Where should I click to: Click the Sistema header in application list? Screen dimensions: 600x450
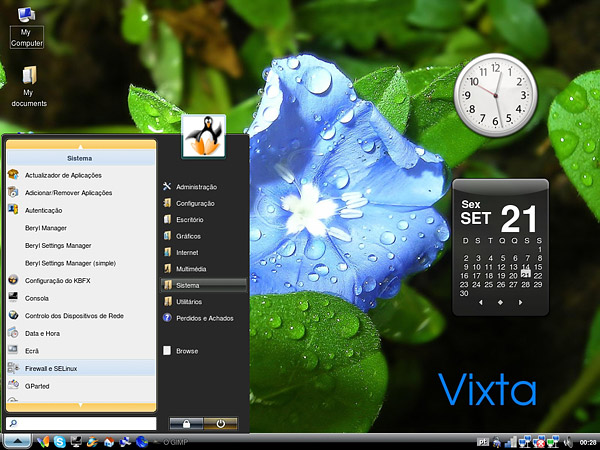click(81, 158)
